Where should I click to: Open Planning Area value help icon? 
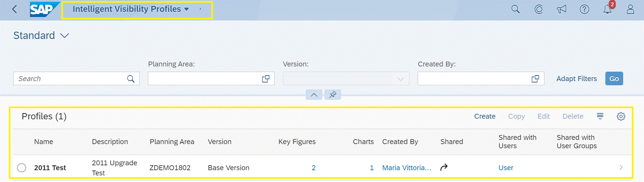(265, 79)
